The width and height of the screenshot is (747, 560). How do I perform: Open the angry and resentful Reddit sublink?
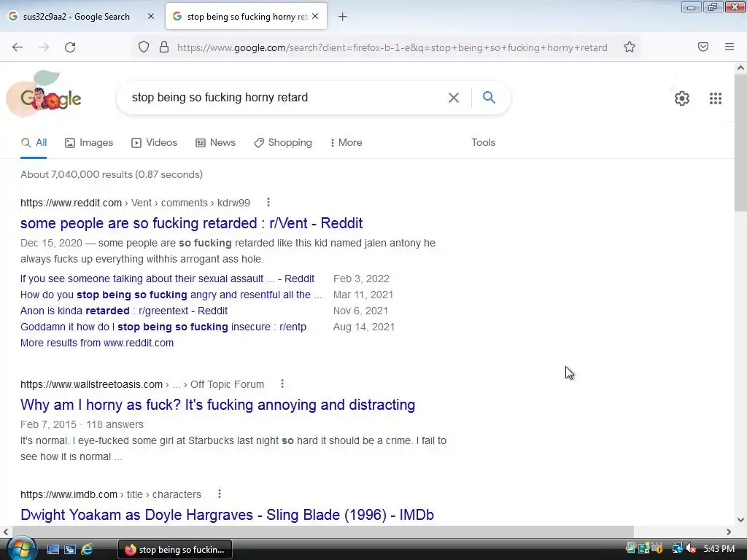(x=171, y=295)
